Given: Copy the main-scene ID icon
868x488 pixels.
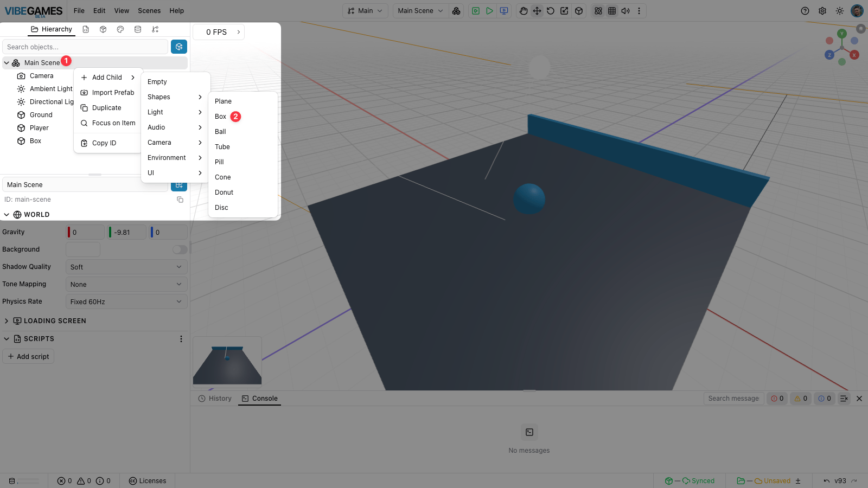Looking at the screenshot, I should click(180, 200).
